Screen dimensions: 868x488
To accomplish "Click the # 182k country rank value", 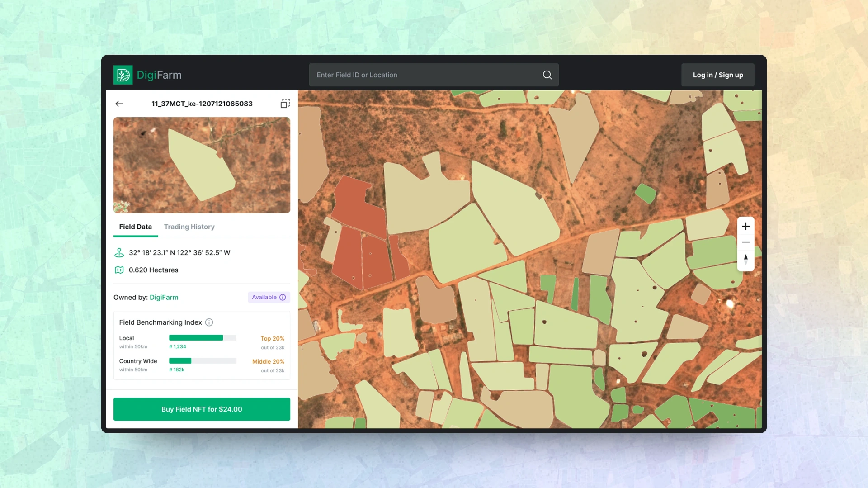I will coord(177,370).
